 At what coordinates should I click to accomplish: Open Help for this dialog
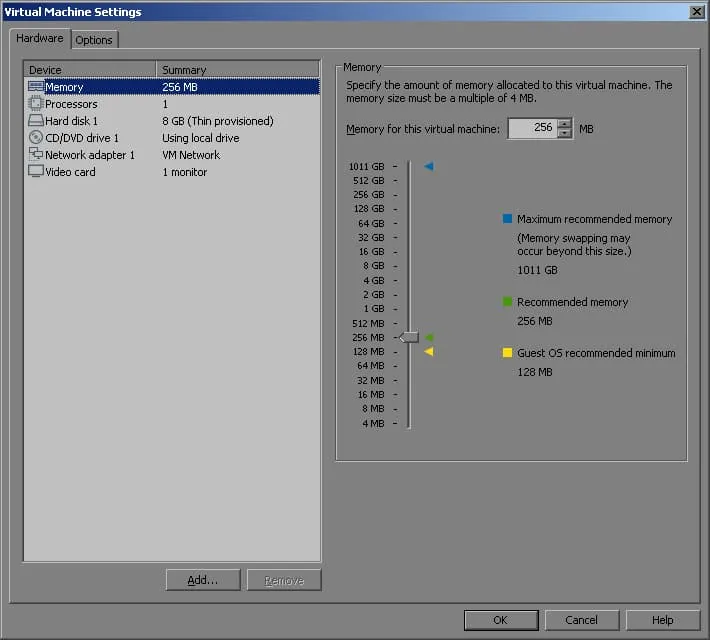coord(662,620)
